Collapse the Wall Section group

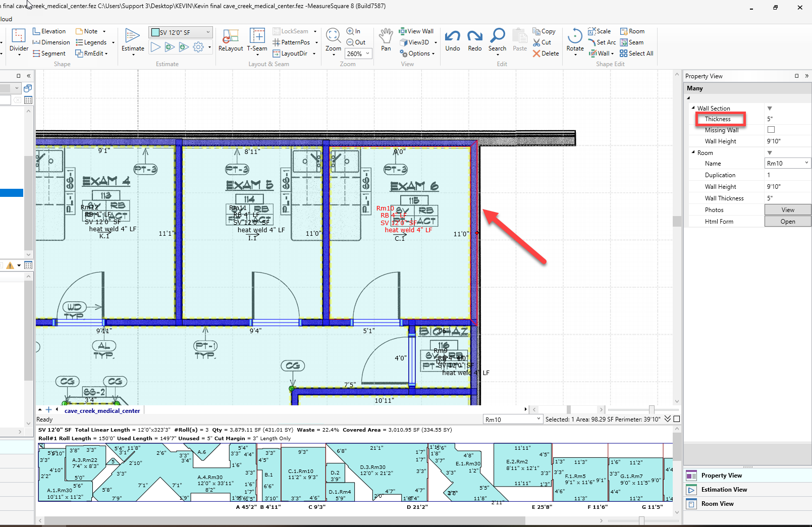(x=693, y=108)
